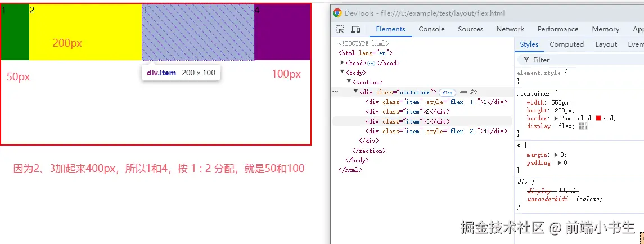Open the Sources tab
The height and width of the screenshot is (244, 644).
pos(471,29)
